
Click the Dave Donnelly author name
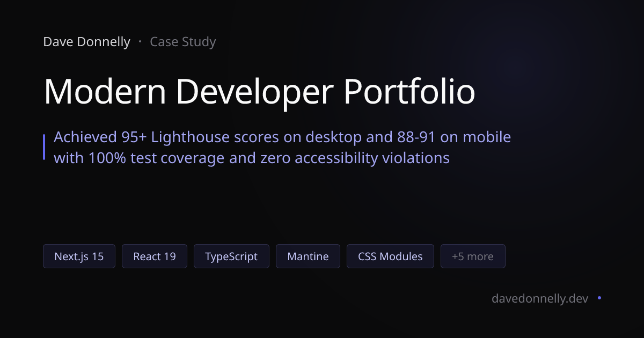click(86, 42)
